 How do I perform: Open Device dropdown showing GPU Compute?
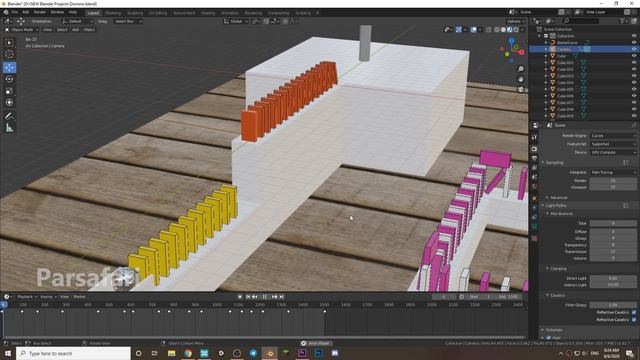[613, 152]
